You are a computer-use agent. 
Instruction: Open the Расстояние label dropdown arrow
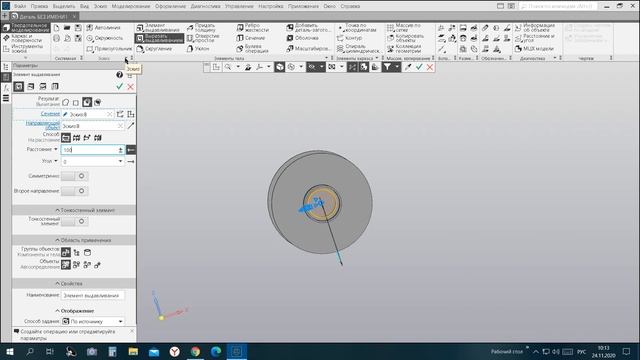coord(56,149)
